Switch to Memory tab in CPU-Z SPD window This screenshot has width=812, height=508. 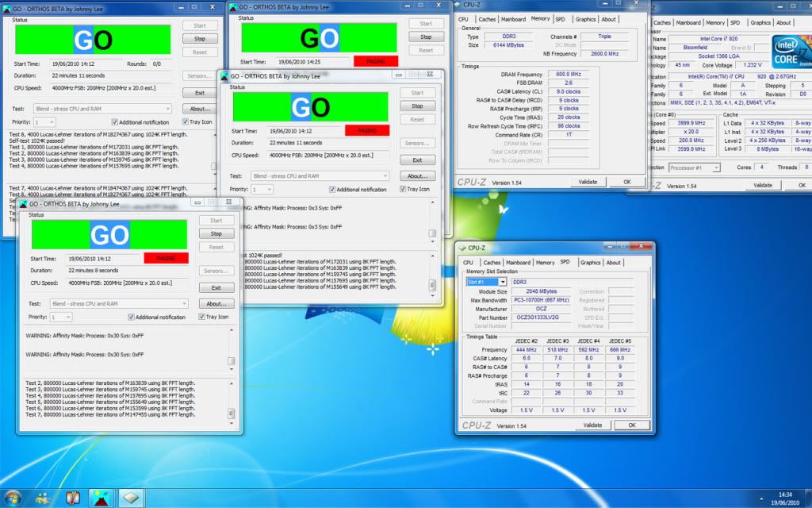[545, 263]
